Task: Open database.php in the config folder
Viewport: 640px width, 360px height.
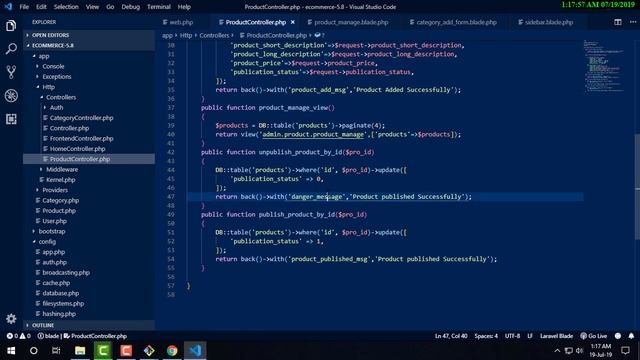Action: tap(60, 293)
